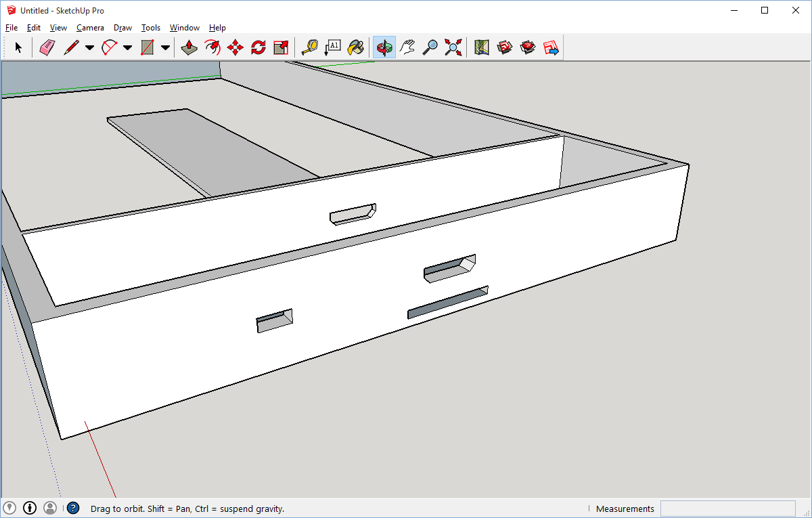Pick the Eraser tool
Screen dimensions: 812x518
tap(47, 47)
